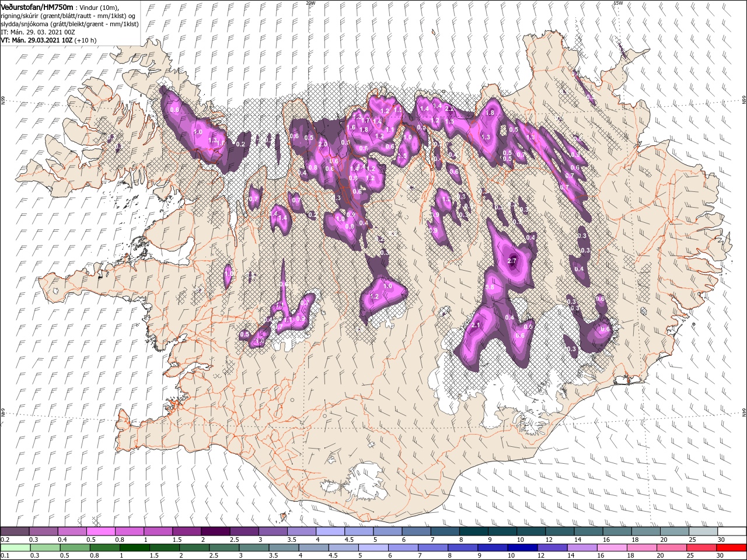Select the deep navy blue 10 rain legend swatch
The height and width of the screenshot is (560, 747).
pos(523,548)
